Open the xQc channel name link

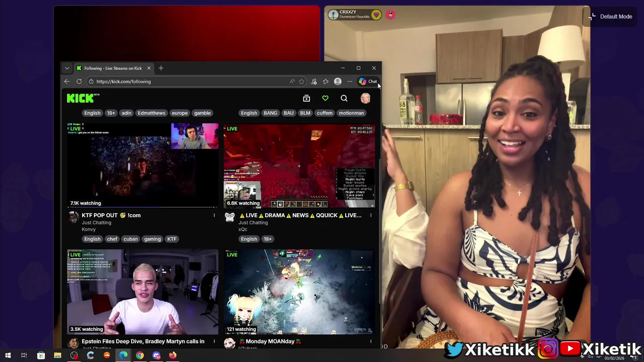coord(243,229)
